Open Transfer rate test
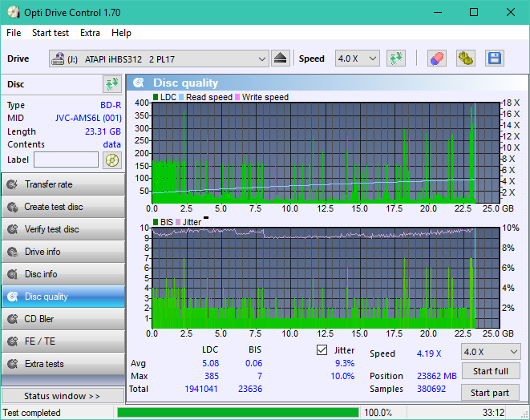The width and height of the screenshot is (530, 420). coord(63,184)
